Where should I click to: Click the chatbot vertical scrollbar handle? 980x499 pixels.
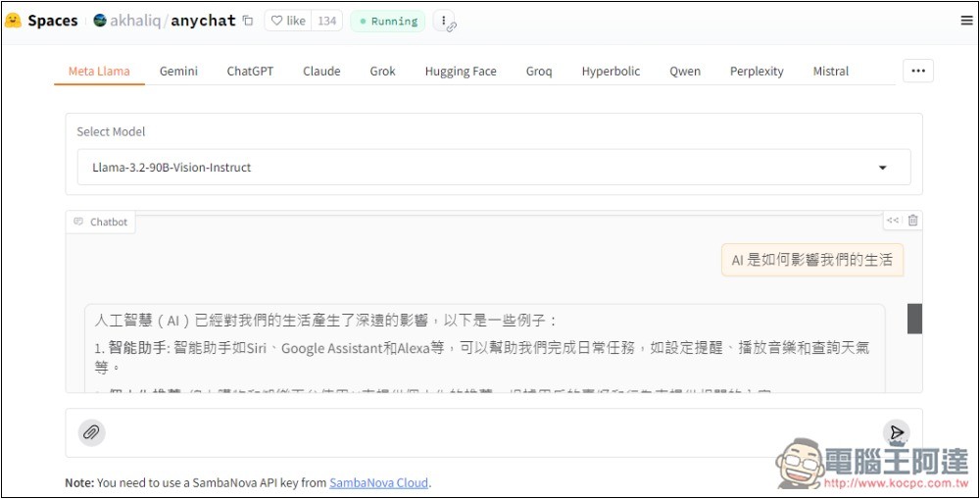pyautogui.click(x=914, y=319)
